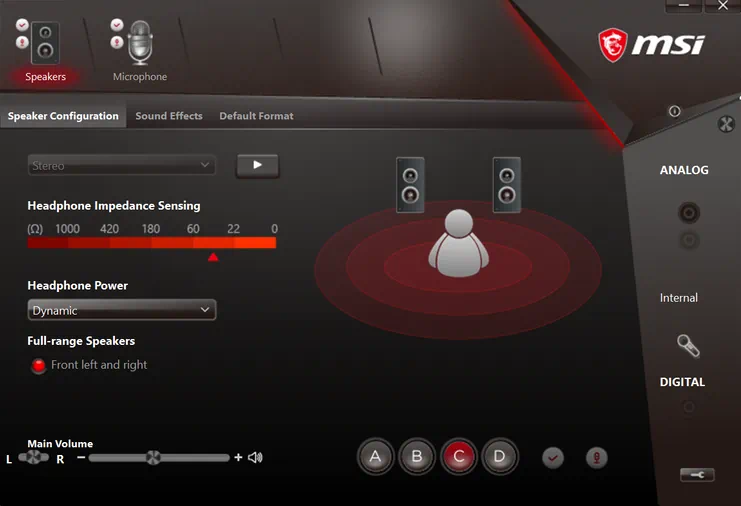Open the Stereo configuration dropdown
This screenshot has height=506, width=741.
pyautogui.click(x=122, y=165)
